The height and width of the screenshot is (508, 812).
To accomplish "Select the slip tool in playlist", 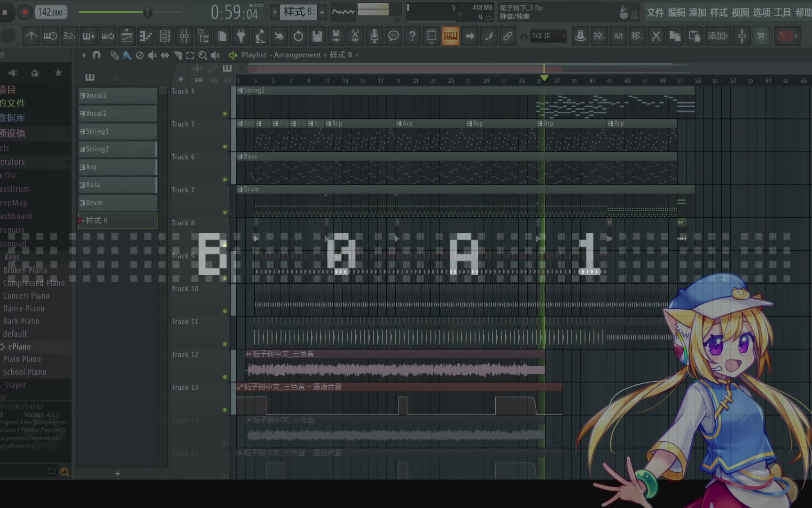I will tap(165, 55).
